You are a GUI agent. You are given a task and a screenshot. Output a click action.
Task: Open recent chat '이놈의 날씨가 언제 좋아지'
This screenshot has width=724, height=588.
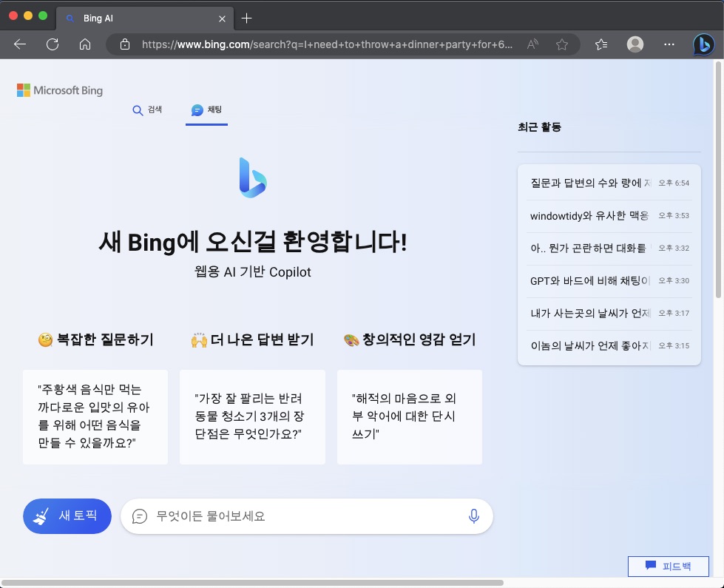point(609,346)
